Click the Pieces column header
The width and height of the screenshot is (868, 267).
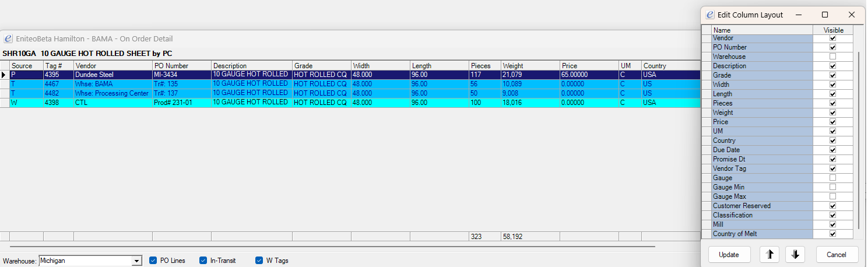point(485,66)
